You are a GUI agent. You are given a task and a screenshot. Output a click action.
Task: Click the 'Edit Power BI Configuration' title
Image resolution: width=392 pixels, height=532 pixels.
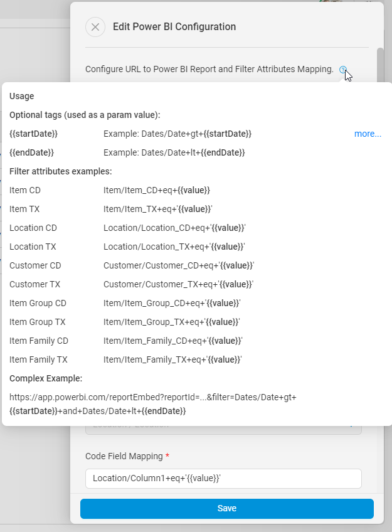(174, 27)
